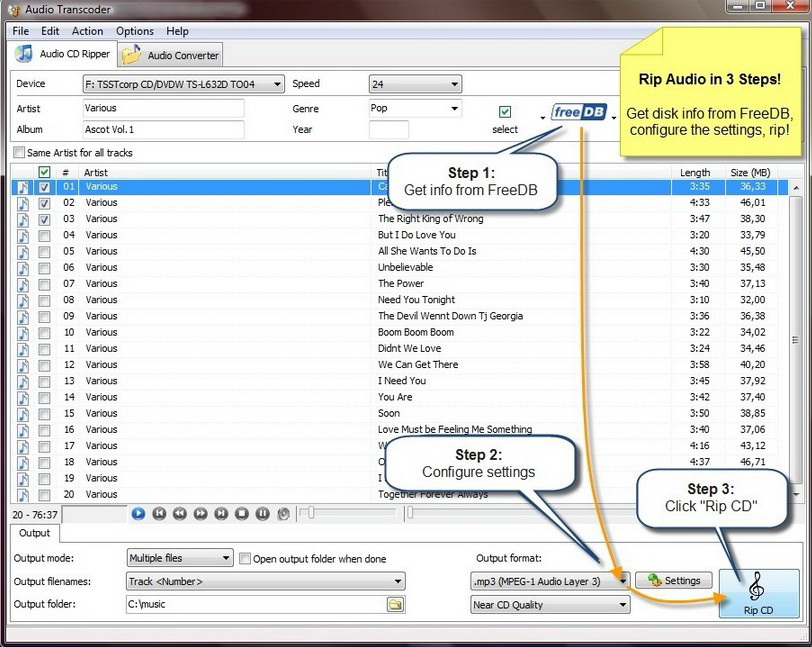Click the Output folder field C:\music
Image resolution: width=812 pixels, height=647 pixels.
pos(256,604)
